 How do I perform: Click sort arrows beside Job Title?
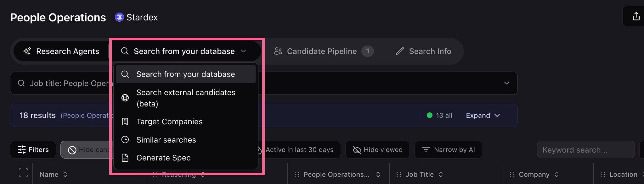pos(441,174)
